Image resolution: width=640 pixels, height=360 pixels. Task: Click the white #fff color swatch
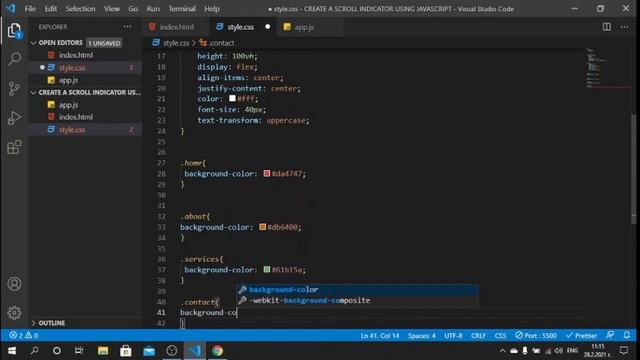click(232, 98)
